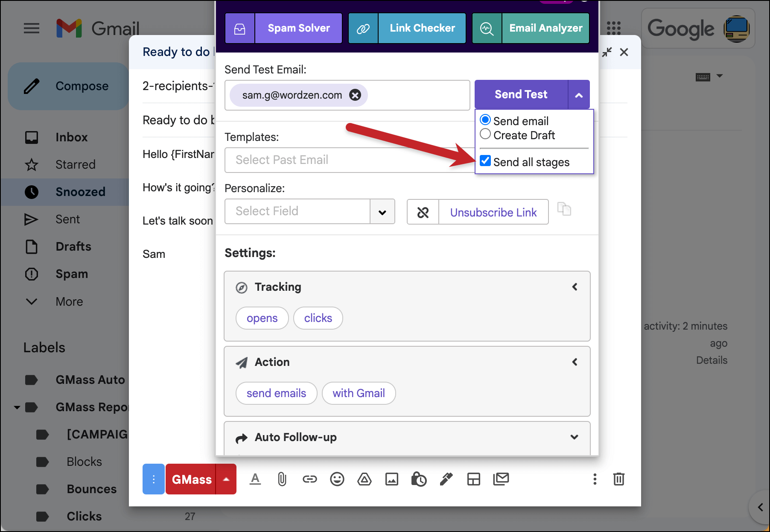Collapse the GMass Reports label tree
770x532 pixels.
(x=17, y=407)
